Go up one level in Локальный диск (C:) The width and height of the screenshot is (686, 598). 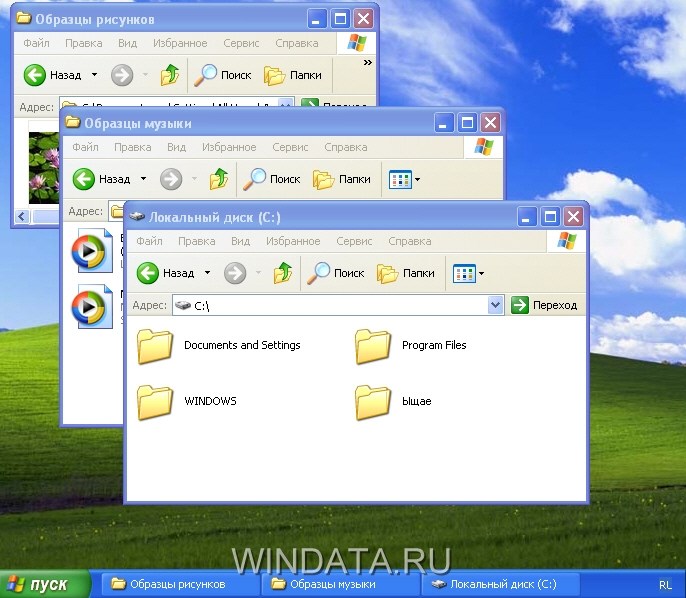[283, 273]
